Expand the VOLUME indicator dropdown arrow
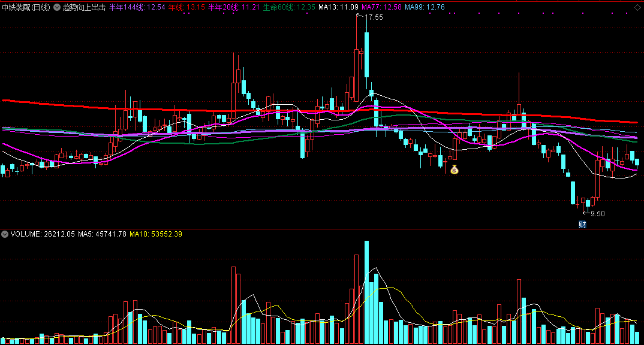 (x=5, y=234)
